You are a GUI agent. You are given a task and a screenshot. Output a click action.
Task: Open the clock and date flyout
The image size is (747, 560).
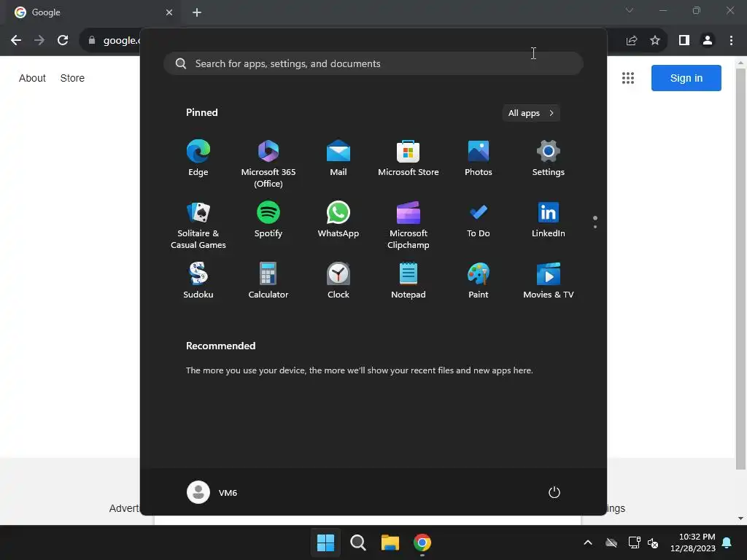[x=693, y=542]
